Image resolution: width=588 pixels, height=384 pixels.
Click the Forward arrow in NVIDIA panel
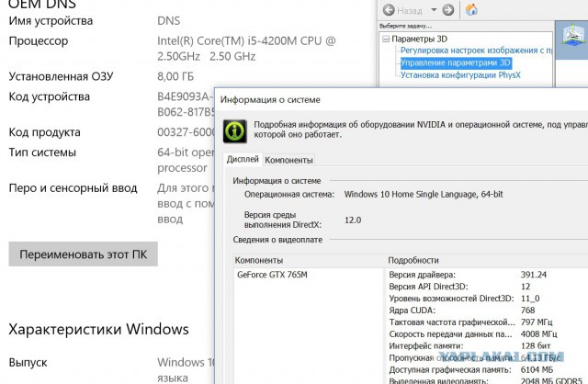448,10
